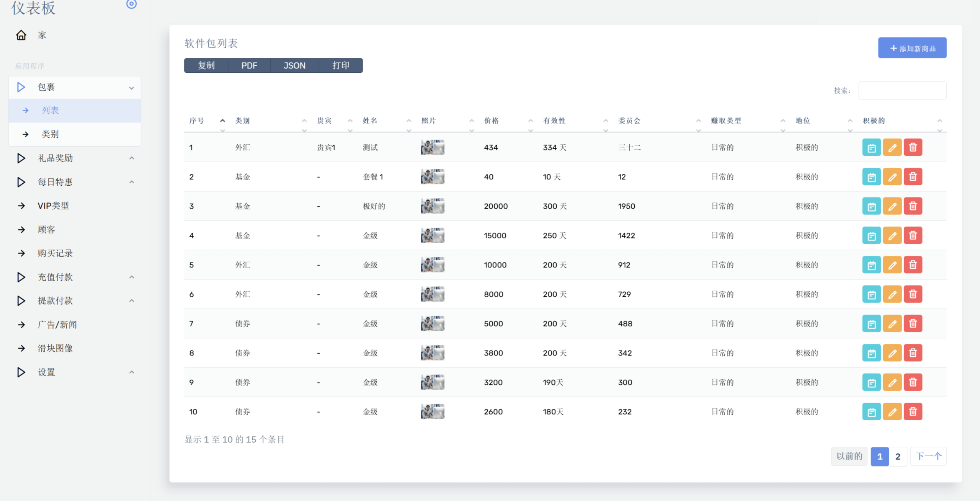Export the table with the PDF button

[249, 65]
